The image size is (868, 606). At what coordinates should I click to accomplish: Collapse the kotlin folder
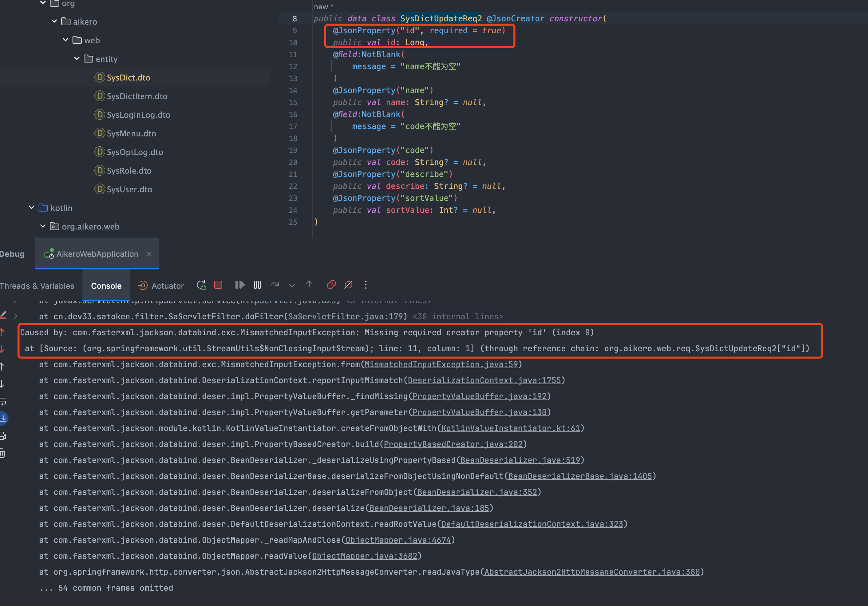tap(32, 208)
